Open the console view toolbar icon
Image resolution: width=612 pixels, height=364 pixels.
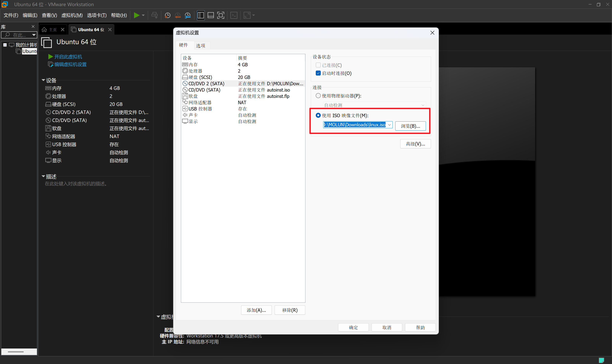tap(234, 15)
